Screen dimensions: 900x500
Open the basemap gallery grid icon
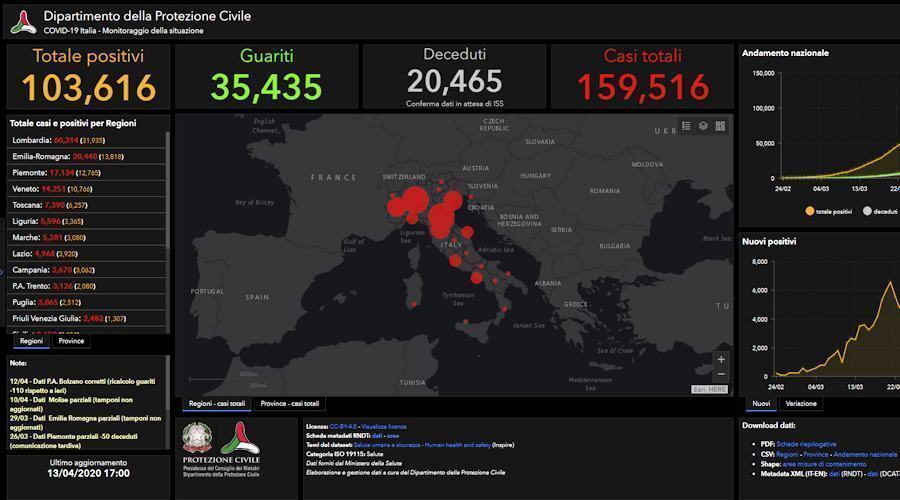[x=720, y=126]
